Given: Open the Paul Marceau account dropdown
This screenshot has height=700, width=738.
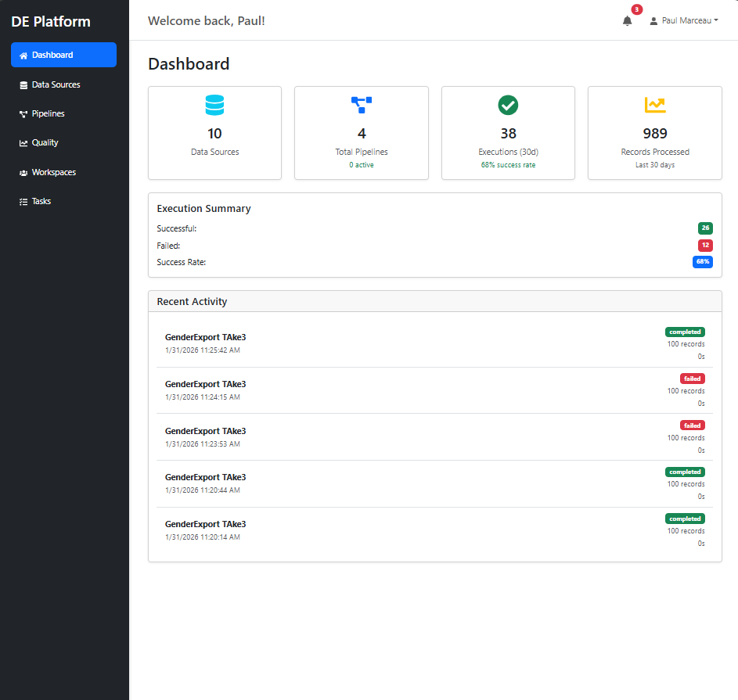Looking at the screenshot, I should 686,20.
